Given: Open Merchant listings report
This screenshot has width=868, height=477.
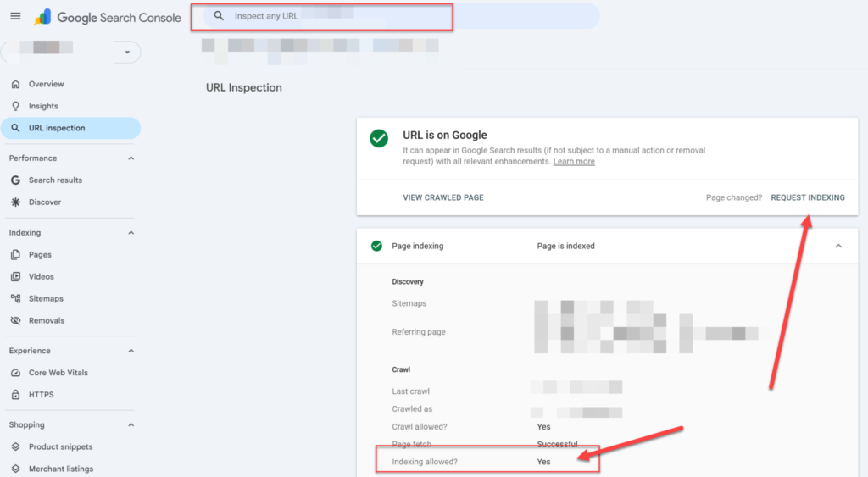Looking at the screenshot, I should [61, 469].
